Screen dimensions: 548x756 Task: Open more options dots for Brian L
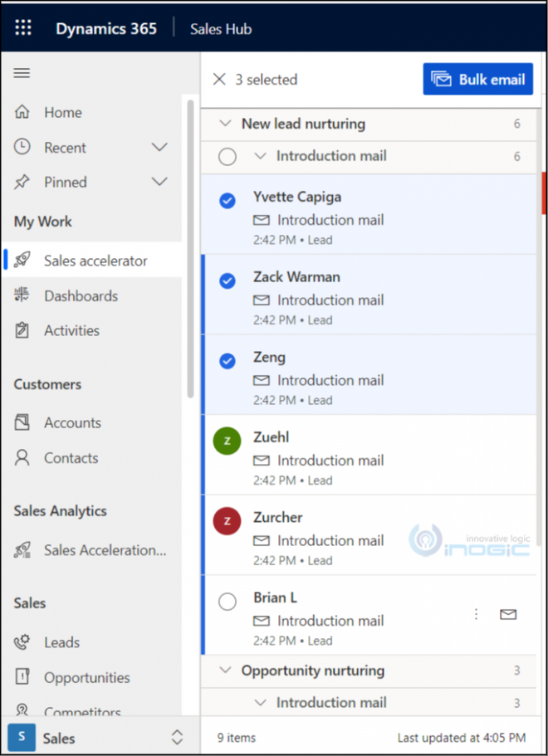tap(476, 614)
